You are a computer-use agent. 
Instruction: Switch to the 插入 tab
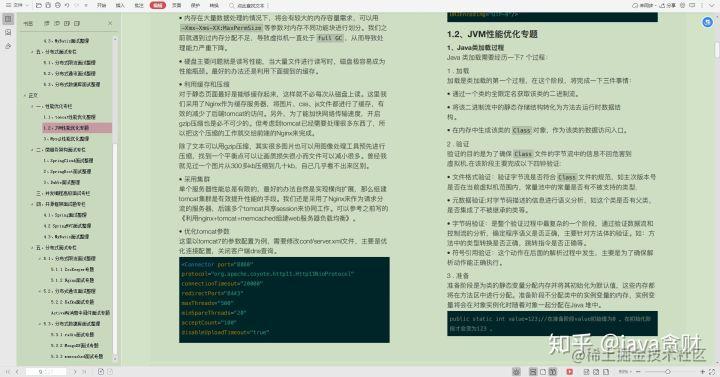point(120,6)
